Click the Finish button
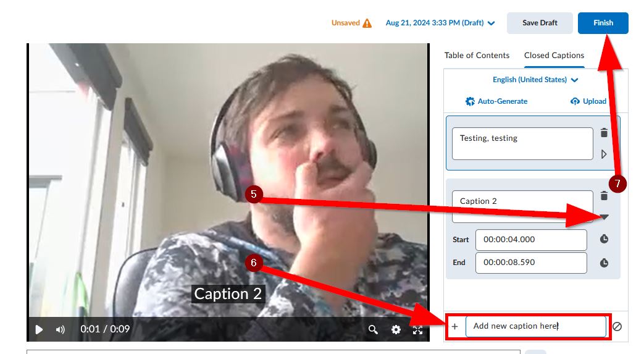Image resolution: width=644 pixels, height=354 pixels. 603,23
